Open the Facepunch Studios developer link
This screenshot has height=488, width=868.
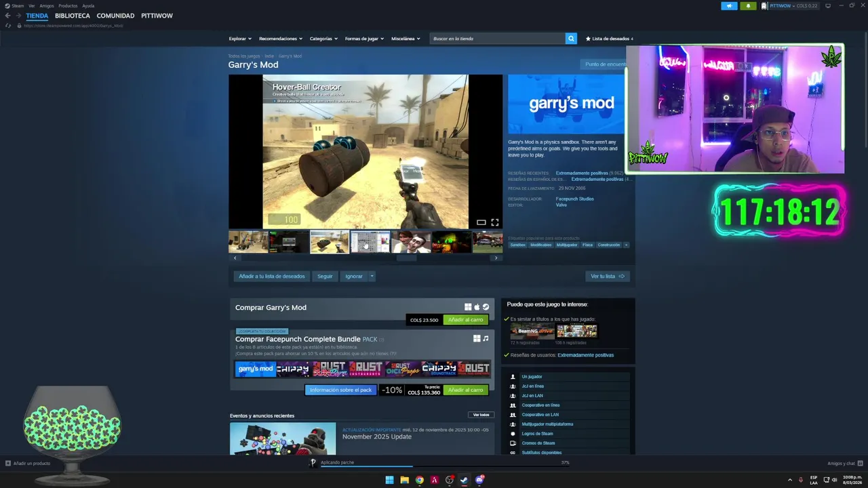(575, 199)
